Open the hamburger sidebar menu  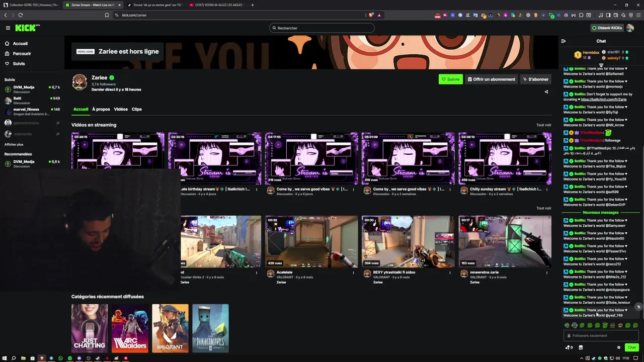click(8, 28)
